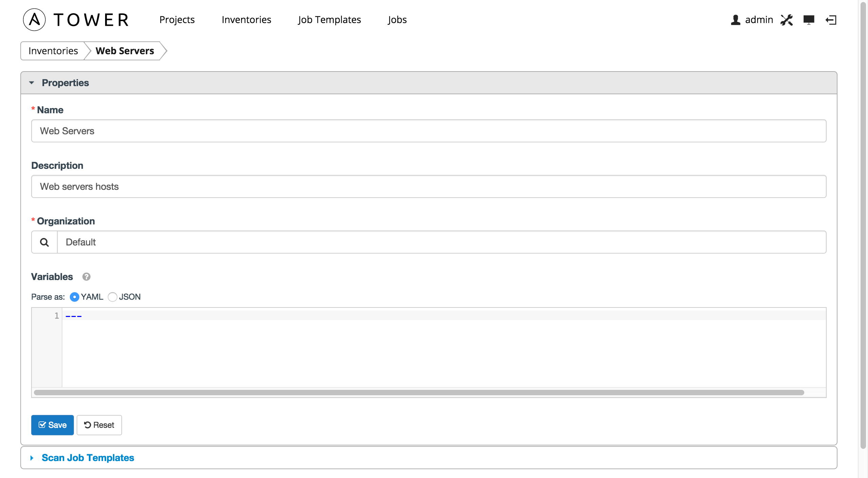Screen dimensions: 868x478
Task: Select JSON radio button for parsing
Action: (x=112, y=297)
